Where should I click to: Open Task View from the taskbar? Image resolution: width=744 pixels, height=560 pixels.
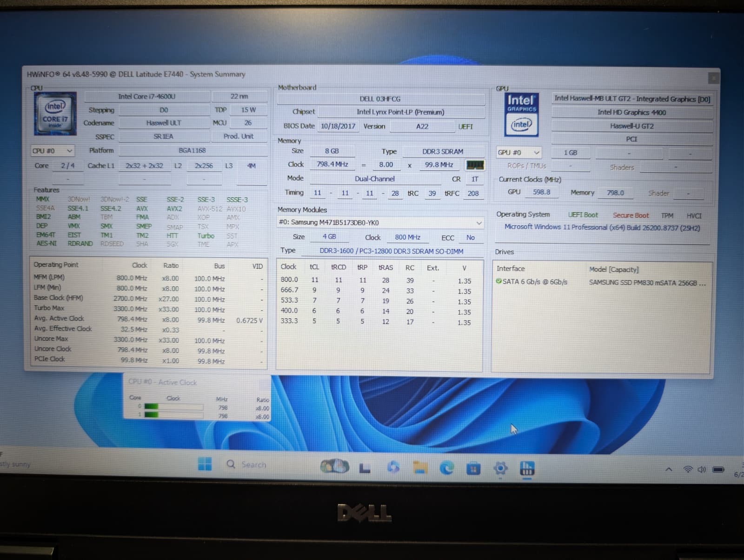point(365,468)
